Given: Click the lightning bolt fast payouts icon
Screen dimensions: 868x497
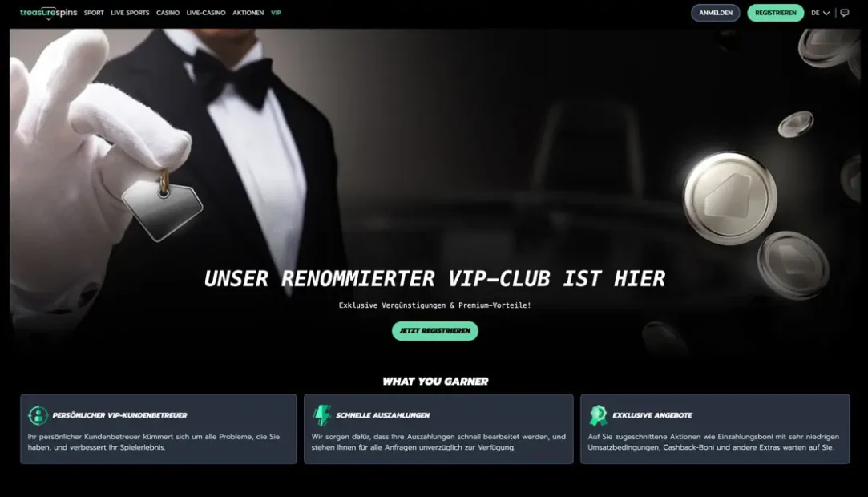Looking at the screenshot, I should (x=321, y=415).
